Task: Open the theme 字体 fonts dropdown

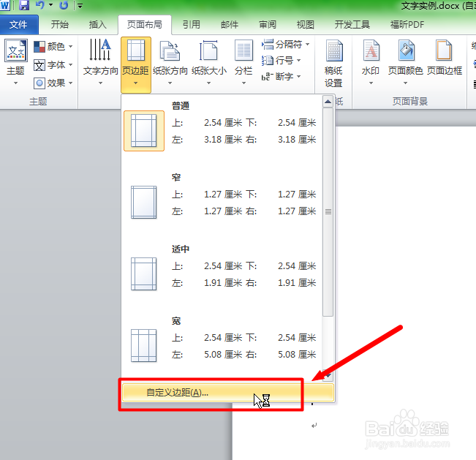Action: click(53, 64)
